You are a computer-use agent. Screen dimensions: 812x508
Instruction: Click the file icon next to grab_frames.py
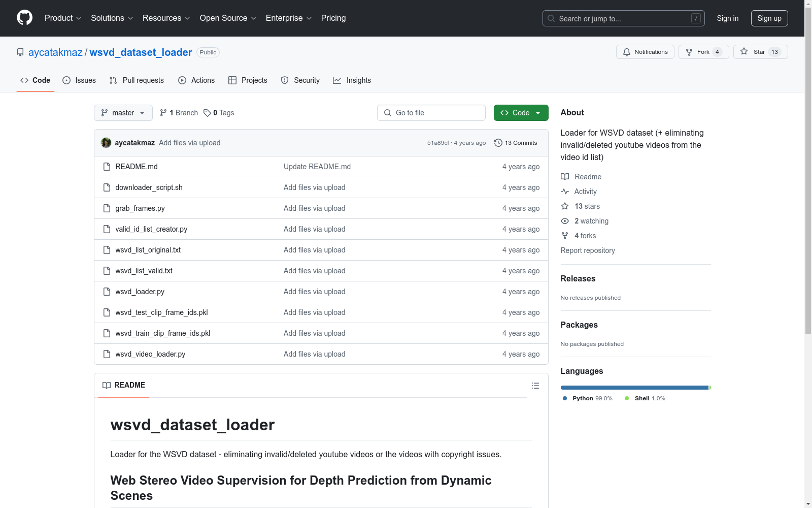point(107,208)
